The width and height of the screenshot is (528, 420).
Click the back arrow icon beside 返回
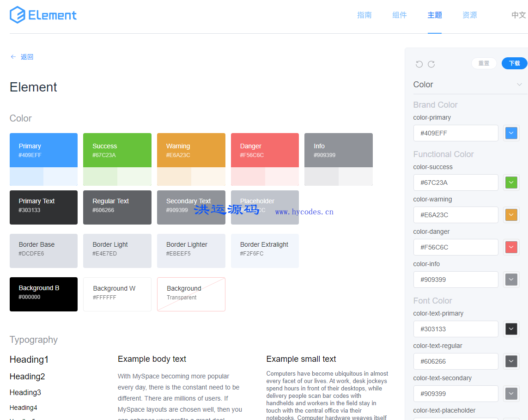[x=13, y=56]
